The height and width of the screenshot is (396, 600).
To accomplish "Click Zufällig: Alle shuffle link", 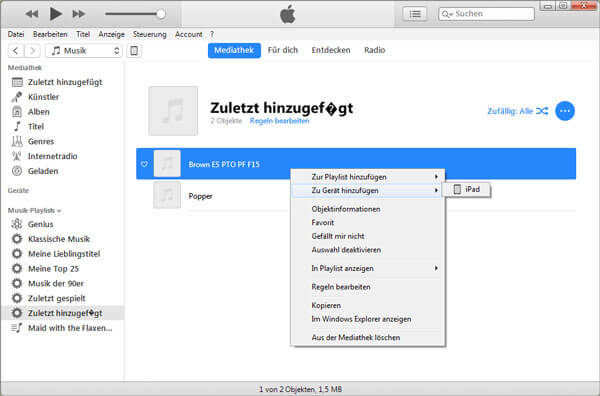I will [517, 111].
